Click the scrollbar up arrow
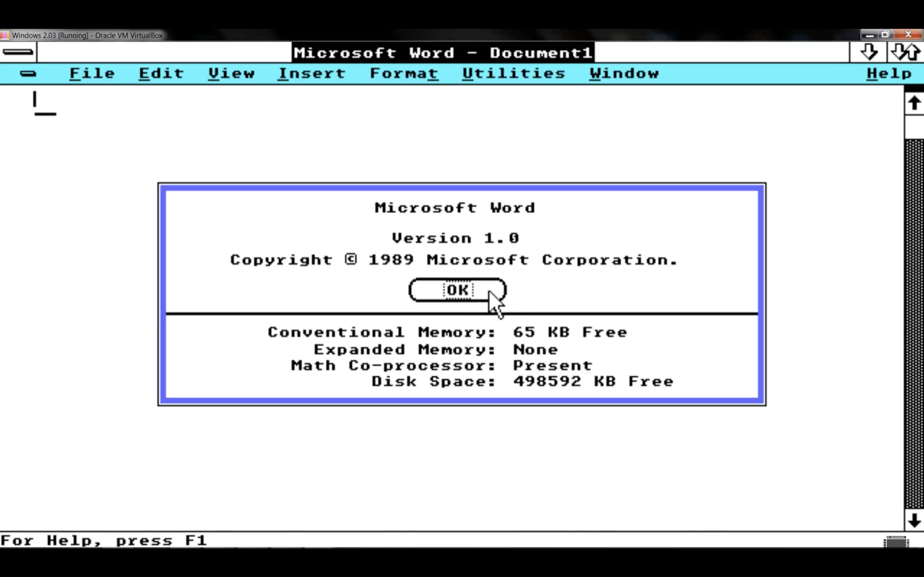The width and height of the screenshot is (924, 577). [x=914, y=103]
